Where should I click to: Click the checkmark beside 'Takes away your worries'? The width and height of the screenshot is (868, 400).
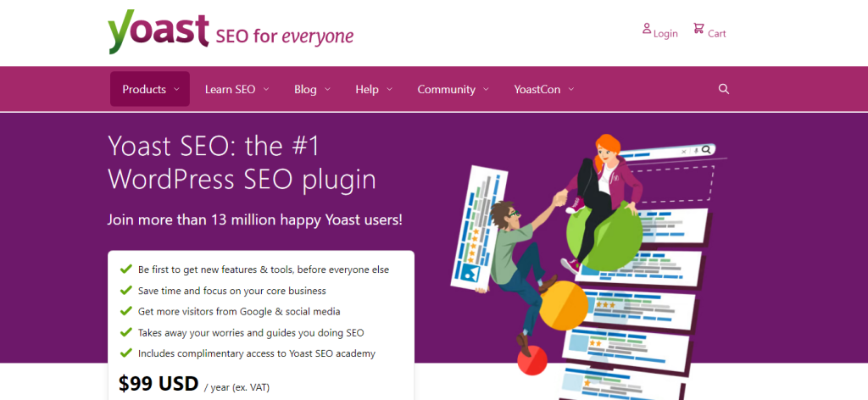125,332
